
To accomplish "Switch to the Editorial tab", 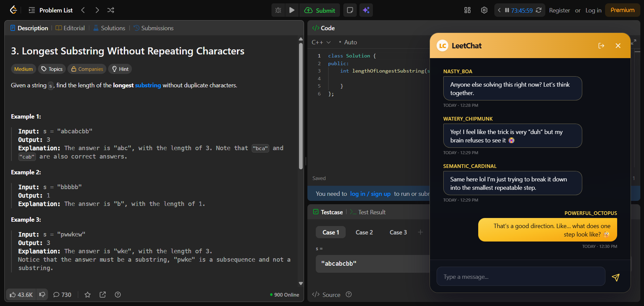I will tap(70, 28).
